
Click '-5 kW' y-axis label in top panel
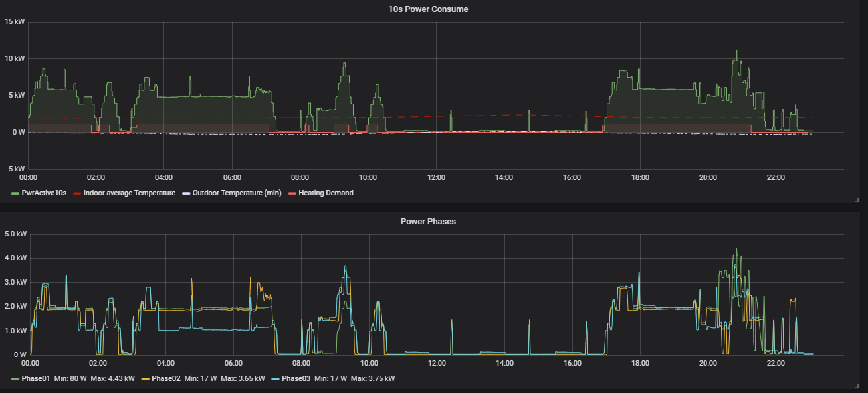point(15,169)
